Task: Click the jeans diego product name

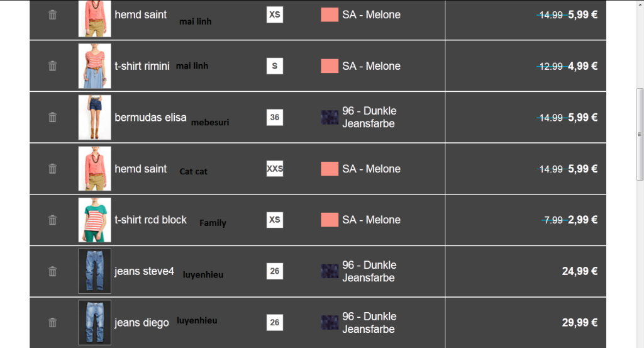Action: [142, 323]
